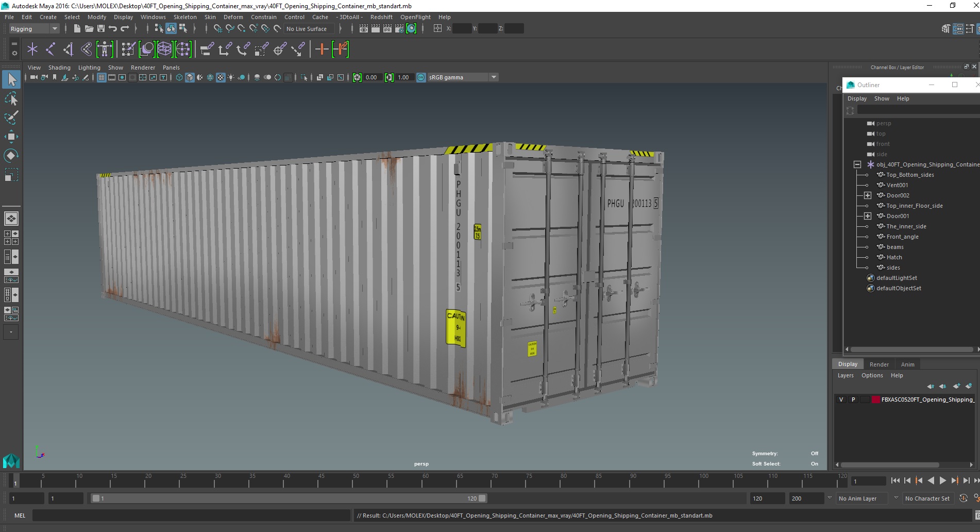
Task: Click the MEL command input field
Action: [192, 516]
